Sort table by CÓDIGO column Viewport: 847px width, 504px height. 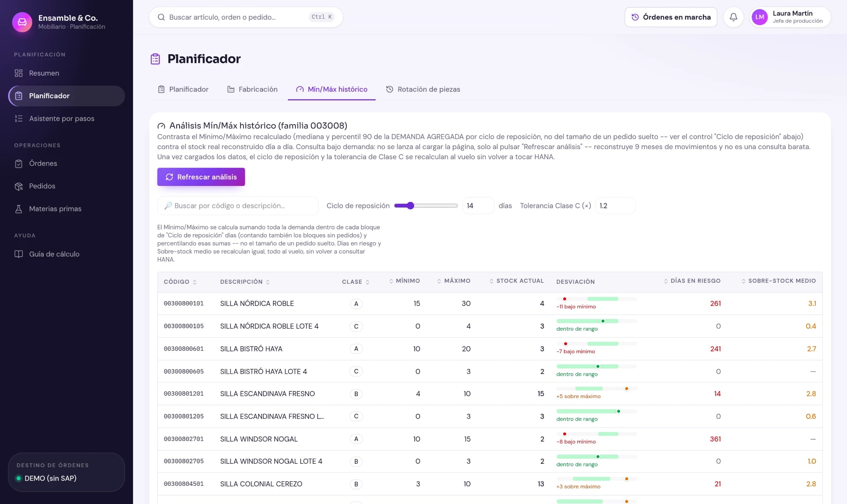180,282
